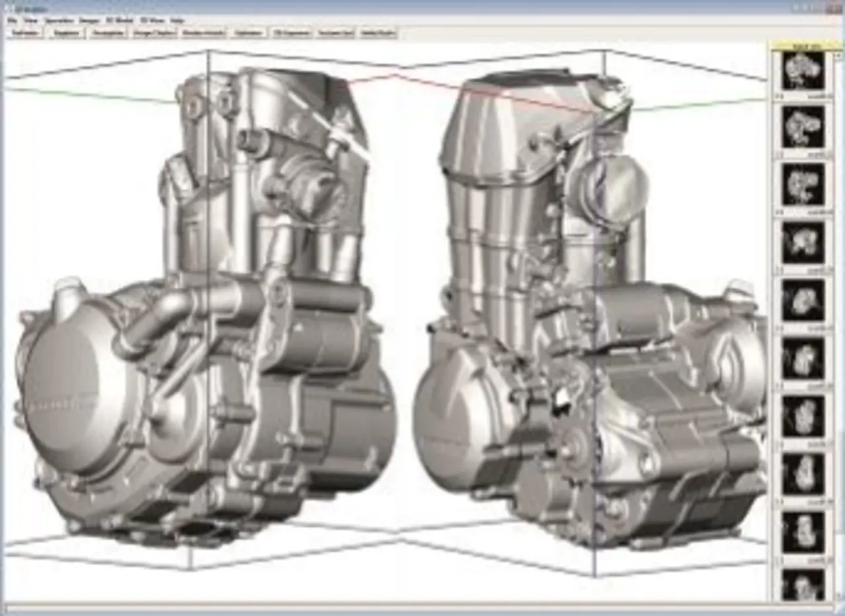The image size is (845, 616).
Task: Click the first button in the toolbar row
Action: point(25,33)
